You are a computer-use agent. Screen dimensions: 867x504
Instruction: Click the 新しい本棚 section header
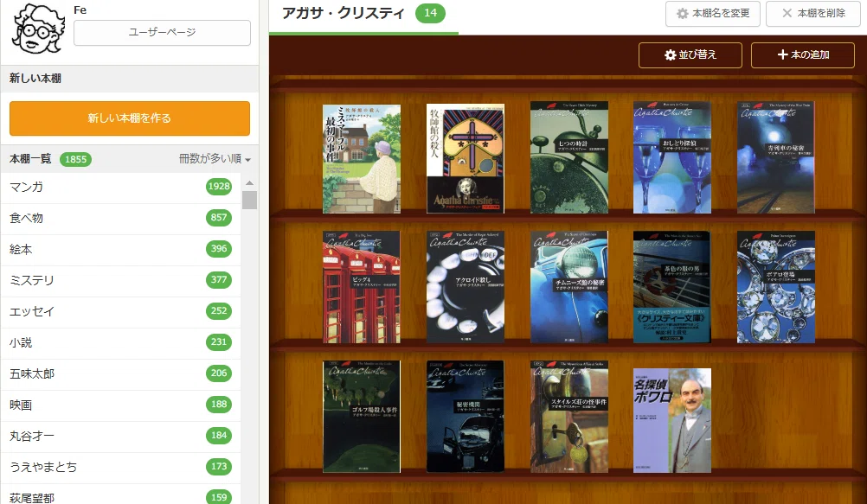click(130, 79)
